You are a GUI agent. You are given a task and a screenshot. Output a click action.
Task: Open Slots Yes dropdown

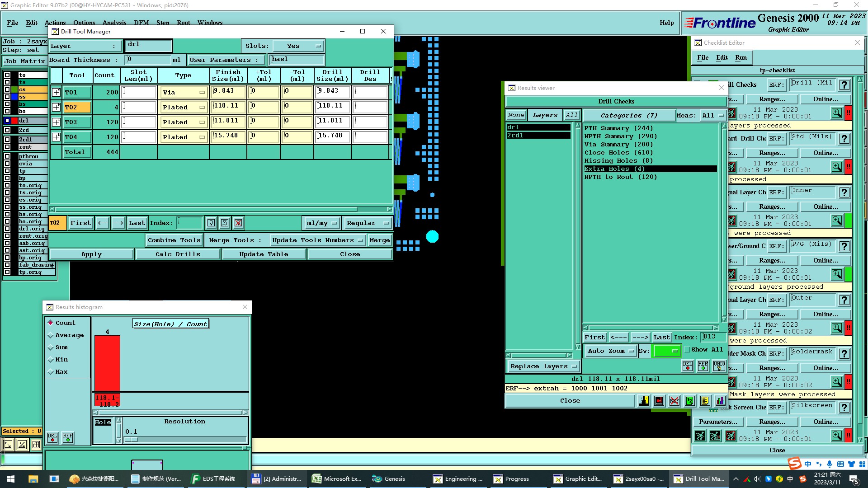[x=299, y=46]
